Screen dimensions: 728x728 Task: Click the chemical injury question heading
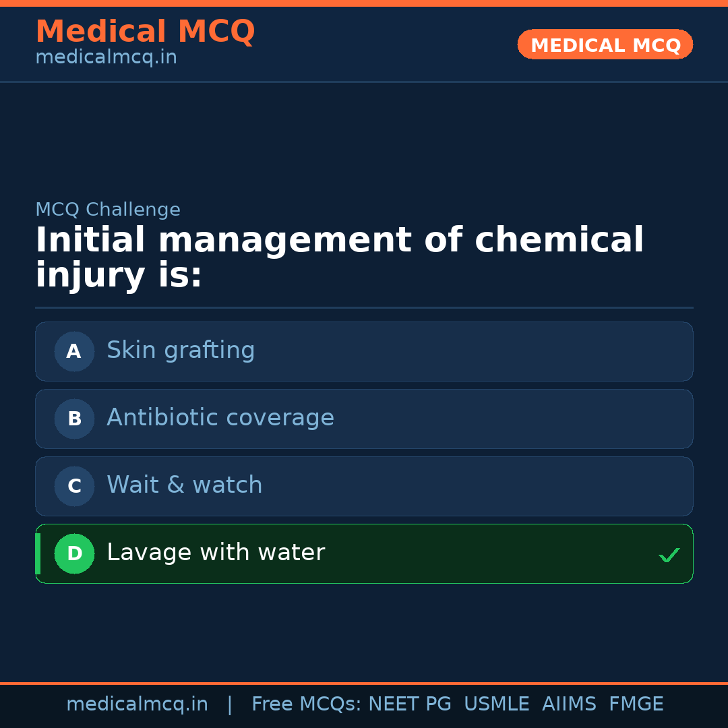coord(339,258)
